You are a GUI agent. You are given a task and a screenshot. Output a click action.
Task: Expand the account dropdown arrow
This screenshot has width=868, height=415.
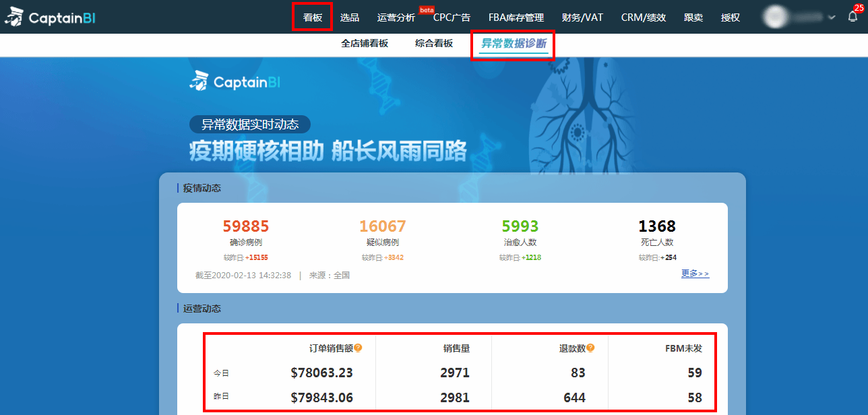click(x=832, y=18)
